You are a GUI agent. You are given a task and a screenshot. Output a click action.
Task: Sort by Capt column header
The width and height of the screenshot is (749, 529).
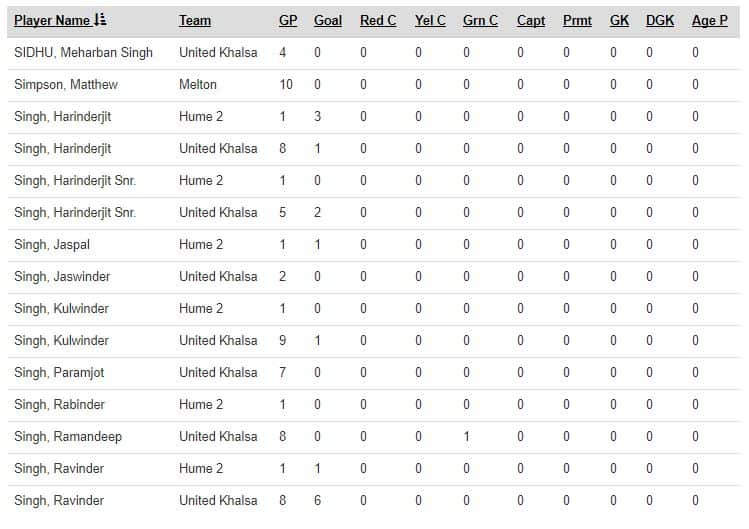click(531, 20)
